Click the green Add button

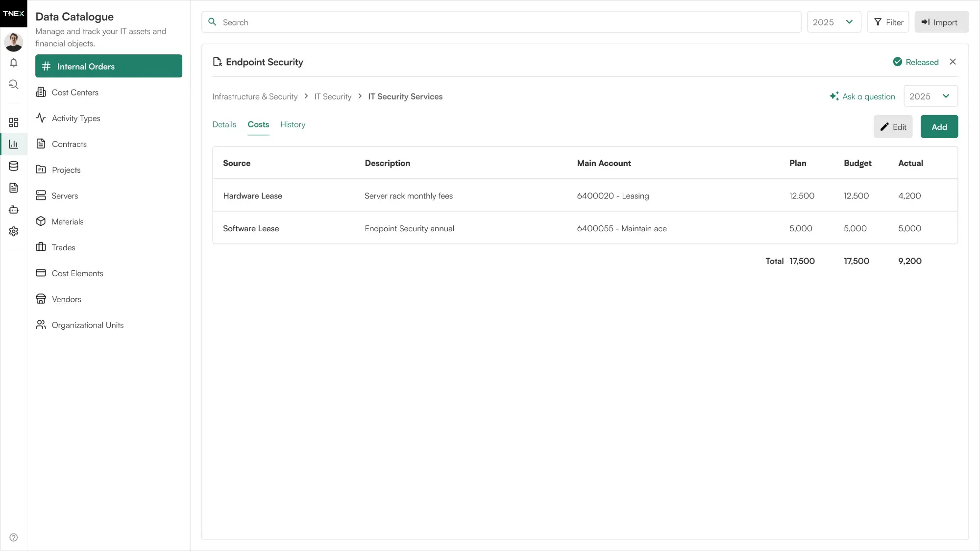point(939,127)
